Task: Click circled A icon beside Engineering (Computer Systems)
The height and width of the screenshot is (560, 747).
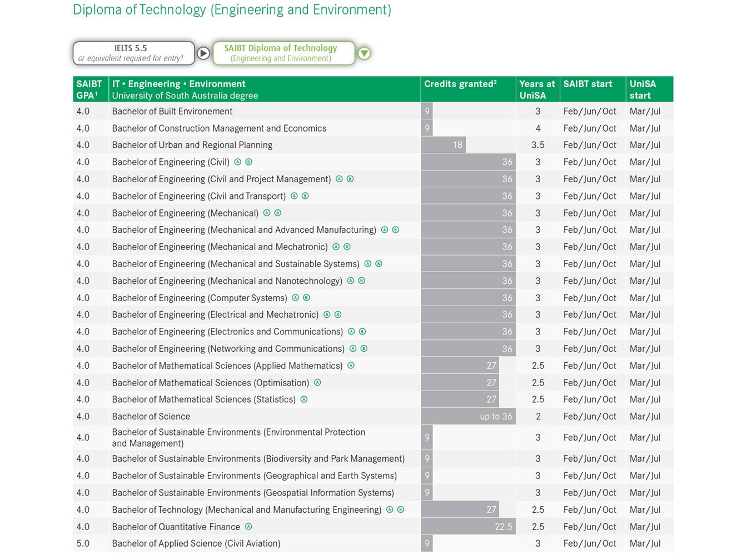Action: (295, 298)
